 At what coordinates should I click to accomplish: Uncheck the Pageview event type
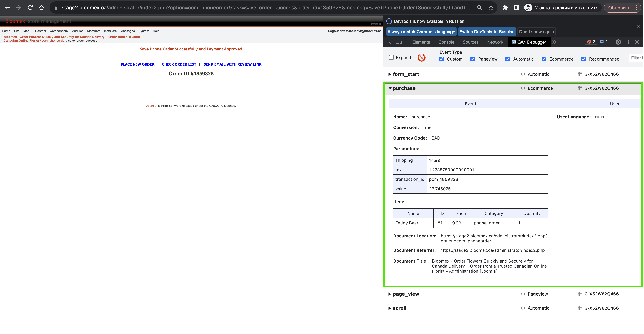[x=473, y=59]
